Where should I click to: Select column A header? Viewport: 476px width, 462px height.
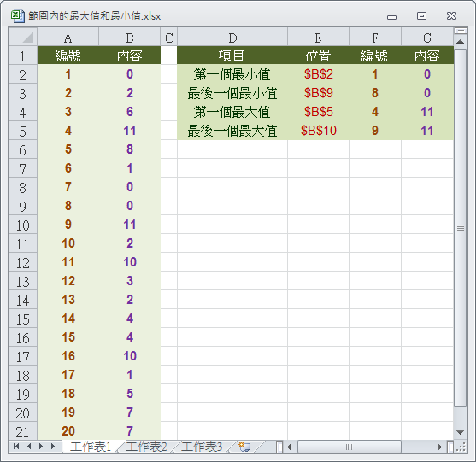(68, 37)
